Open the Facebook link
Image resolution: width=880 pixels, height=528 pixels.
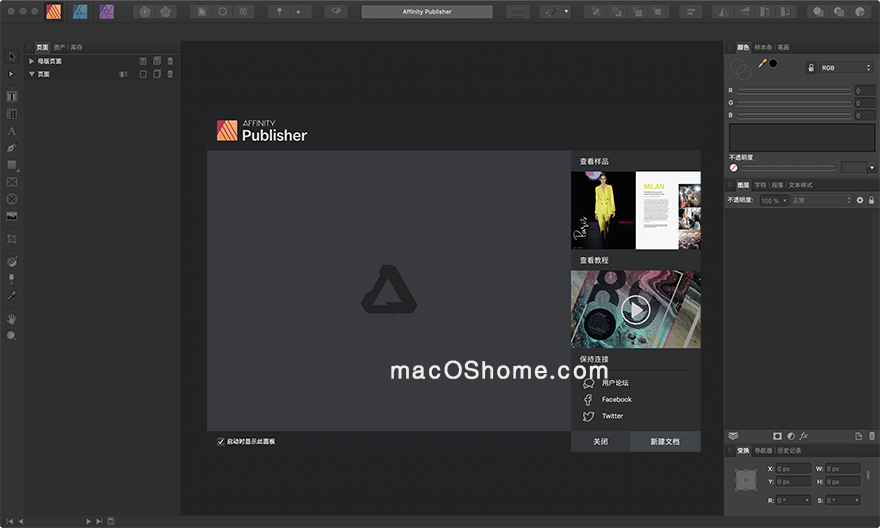617,400
